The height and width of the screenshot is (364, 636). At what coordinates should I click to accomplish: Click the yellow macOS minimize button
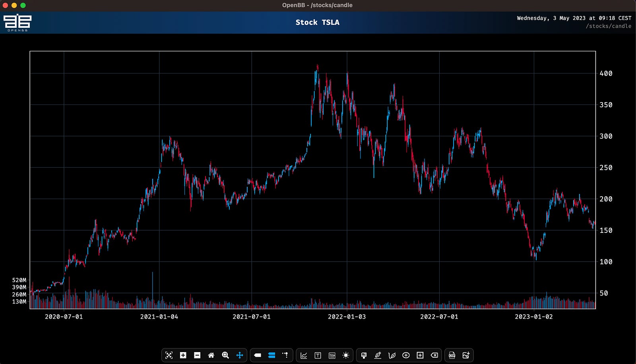click(14, 5)
